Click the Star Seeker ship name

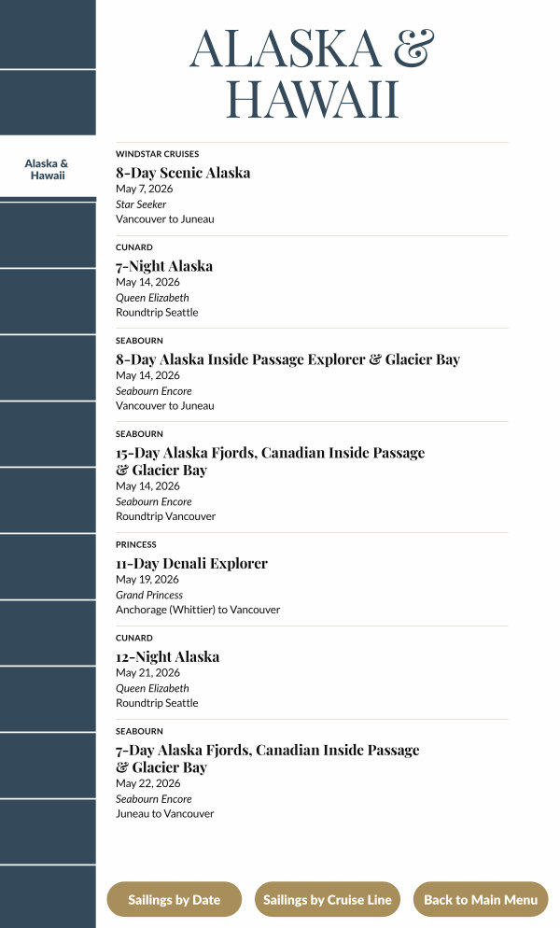point(141,204)
